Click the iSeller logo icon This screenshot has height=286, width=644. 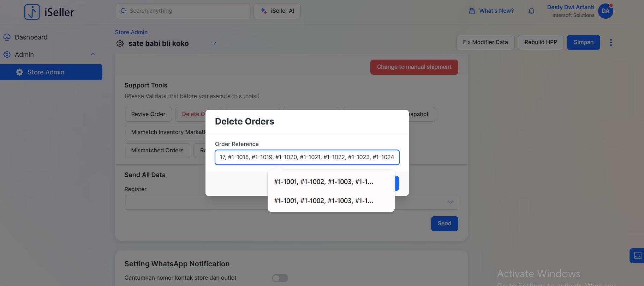32,12
